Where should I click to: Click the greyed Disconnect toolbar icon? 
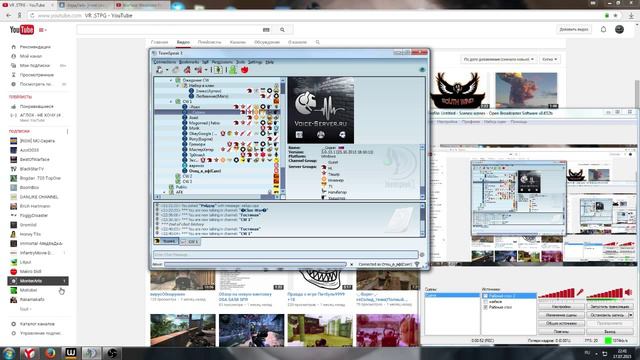(x=176, y=70)
